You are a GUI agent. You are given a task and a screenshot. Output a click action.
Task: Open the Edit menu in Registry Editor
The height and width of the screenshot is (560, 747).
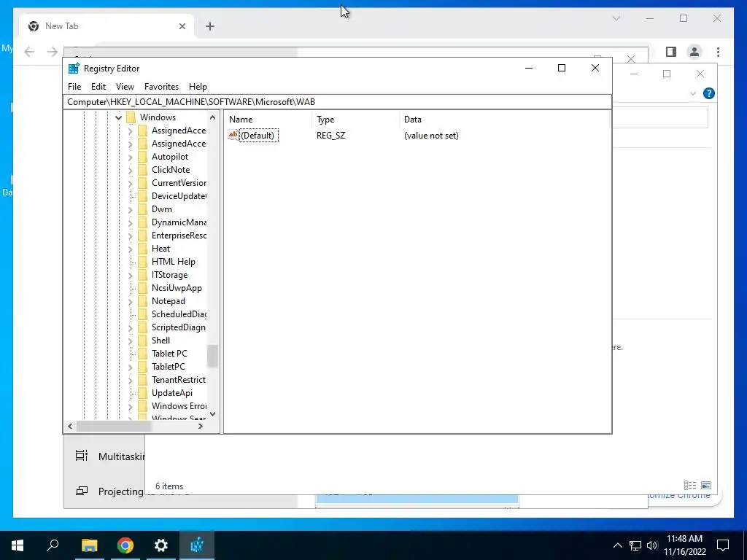(98, 87)
